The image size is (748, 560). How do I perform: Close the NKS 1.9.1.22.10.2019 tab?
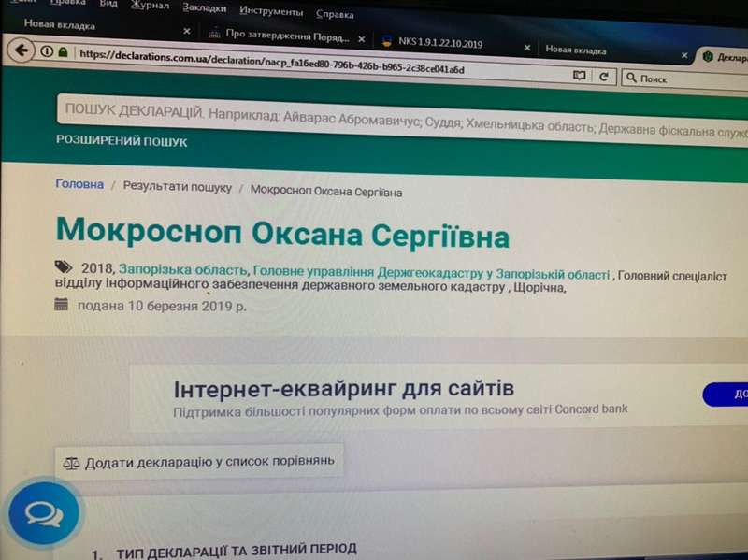coord(527,48)
